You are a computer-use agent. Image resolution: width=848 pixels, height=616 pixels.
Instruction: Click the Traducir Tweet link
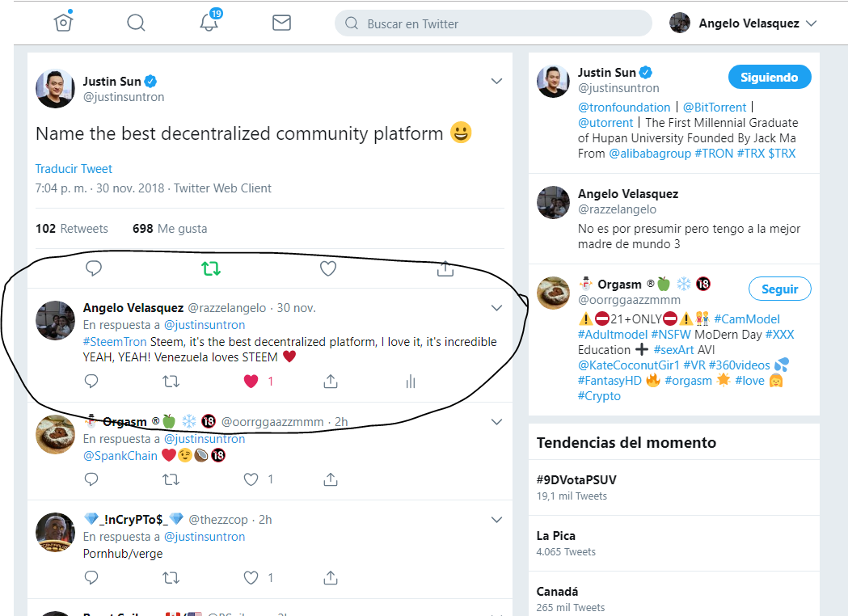[x=74, y=169]
